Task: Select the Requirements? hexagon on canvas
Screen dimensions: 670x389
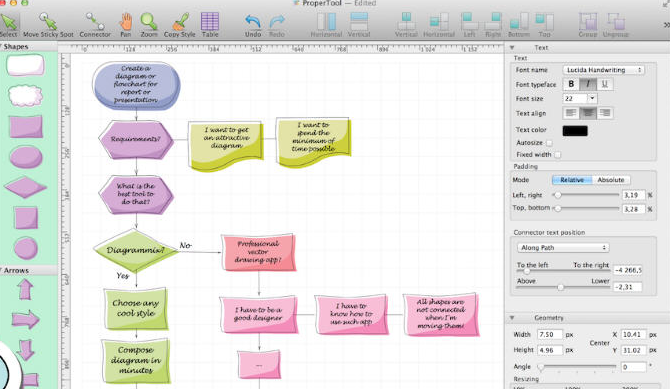Action: coord(136,139)
